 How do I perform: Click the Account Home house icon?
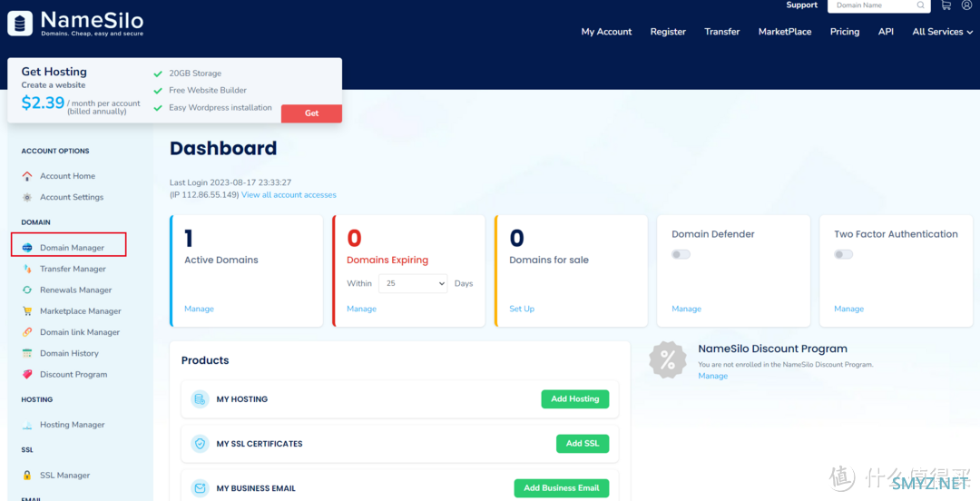click(27, 176)
